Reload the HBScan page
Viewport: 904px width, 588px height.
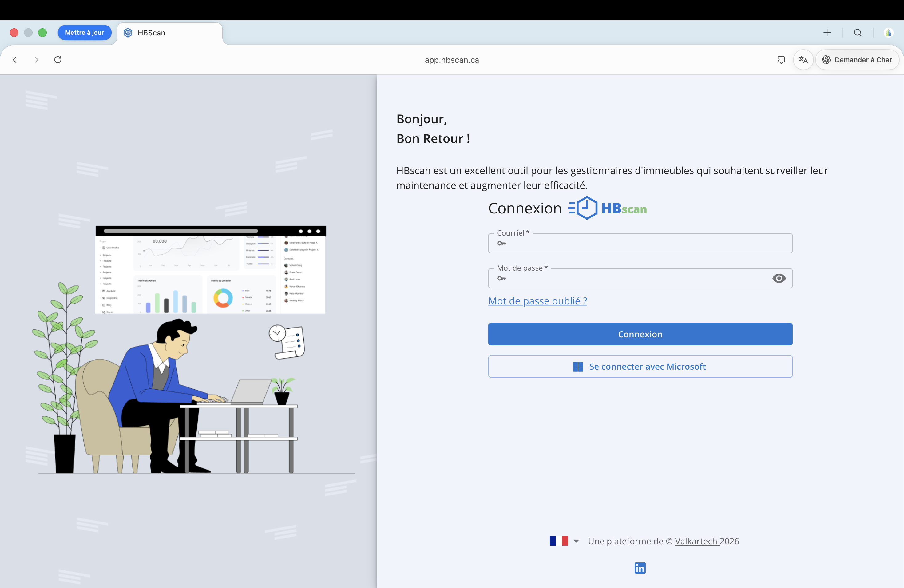pos(58,60)
